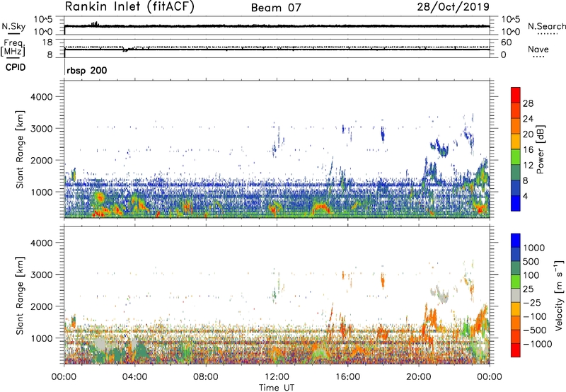Click the light green power colorbar segment near 12

[516, 156]
